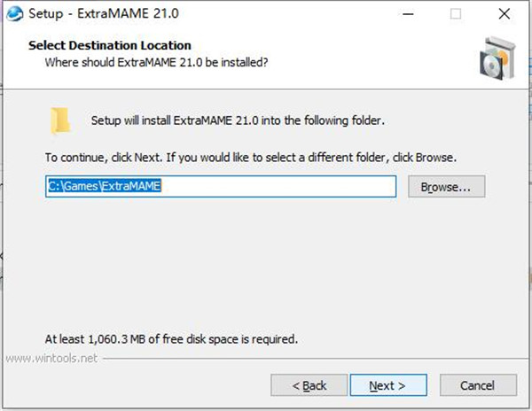The width and height of the screenshot is (532, 411).
Task: Click the Setup app icon in title bar
Action: click(x=13, y=14)
